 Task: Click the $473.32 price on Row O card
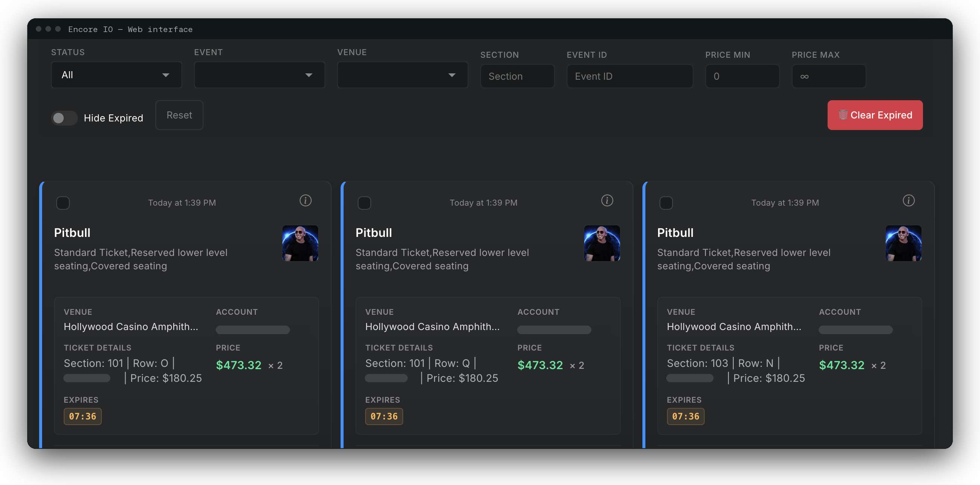238,365
